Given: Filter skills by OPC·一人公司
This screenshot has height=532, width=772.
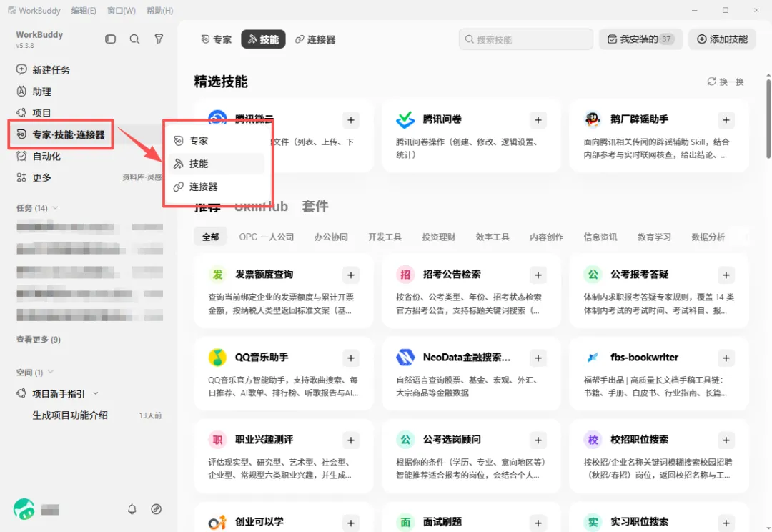Looking at the screenshot, I should click(267, 237).
